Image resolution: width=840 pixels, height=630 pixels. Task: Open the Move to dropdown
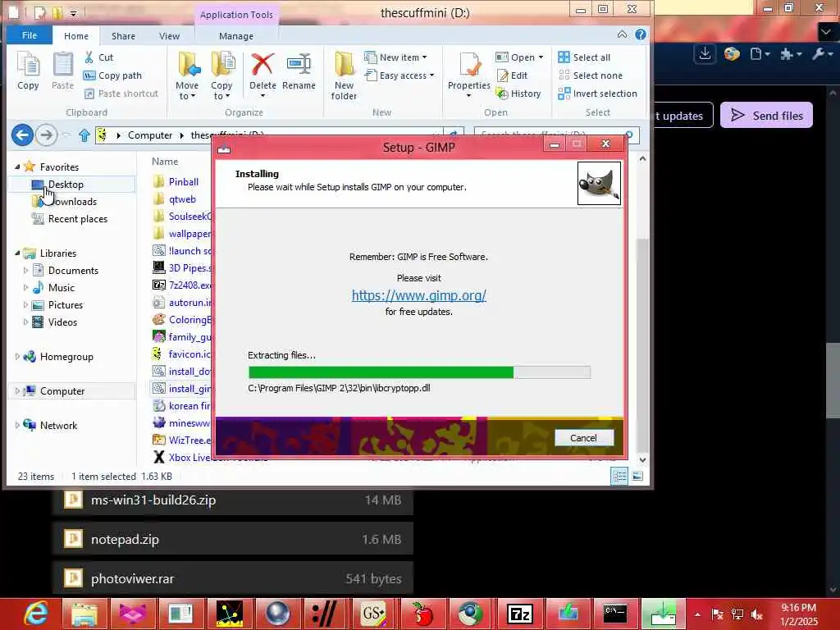coord(187,75)
